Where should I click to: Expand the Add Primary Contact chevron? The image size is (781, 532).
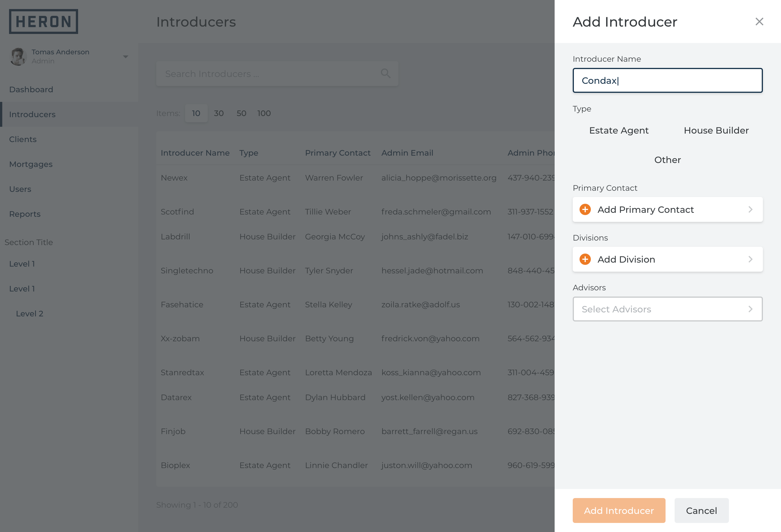pos(750,209)
